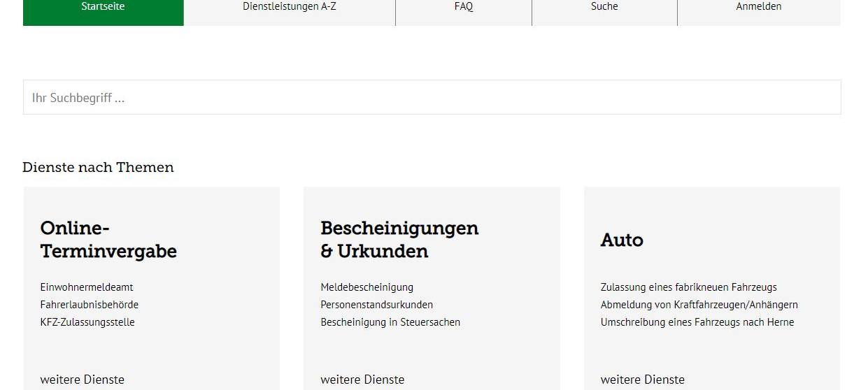The height and width of the screenshot is (390, 868).
Task: Switch to the Suche tab
Action: pos(604,7)
